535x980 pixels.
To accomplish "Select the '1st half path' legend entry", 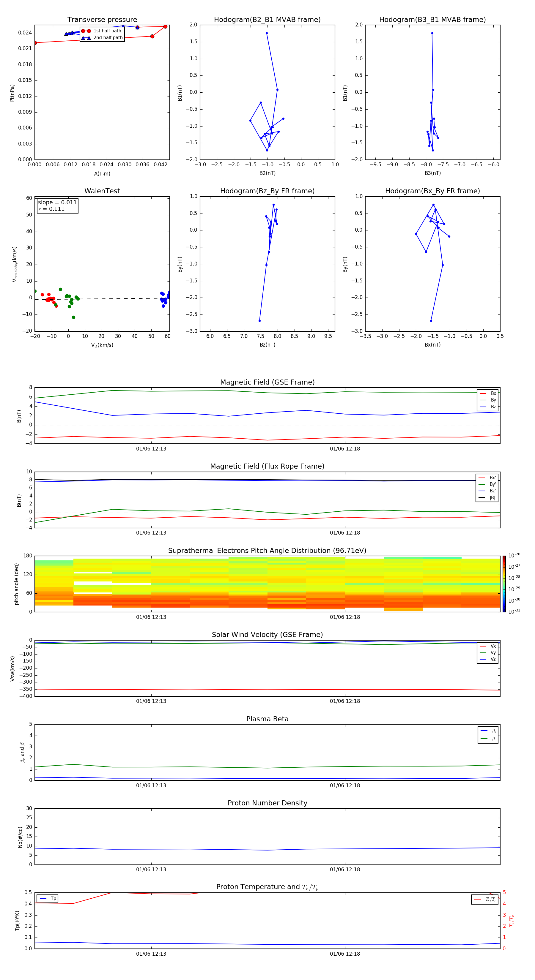I will point(101,31).
